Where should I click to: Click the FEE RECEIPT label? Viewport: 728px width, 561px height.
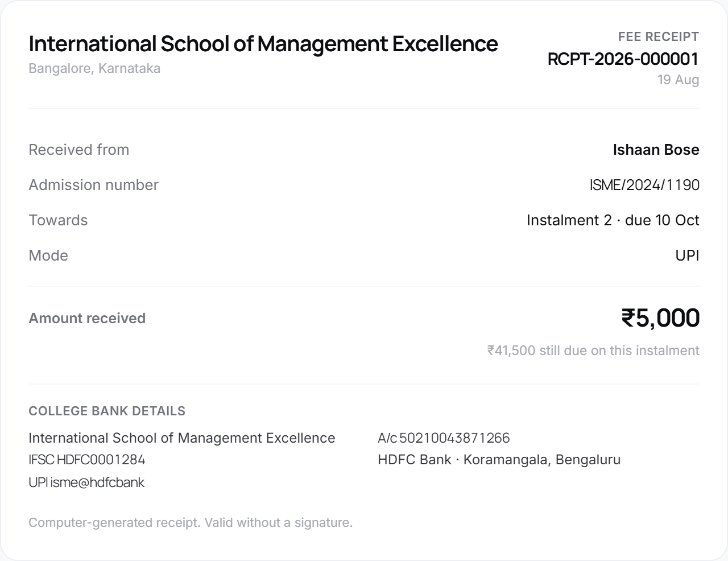pos(659,36)
